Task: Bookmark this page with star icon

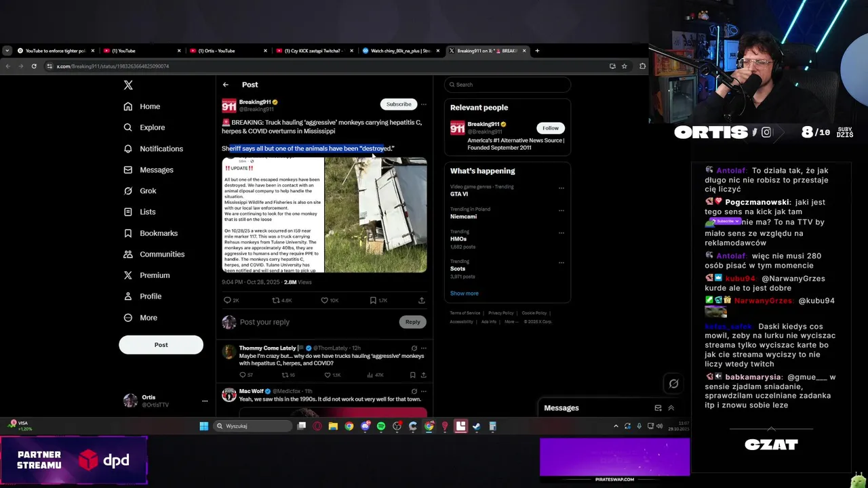Action: point(625,66)
